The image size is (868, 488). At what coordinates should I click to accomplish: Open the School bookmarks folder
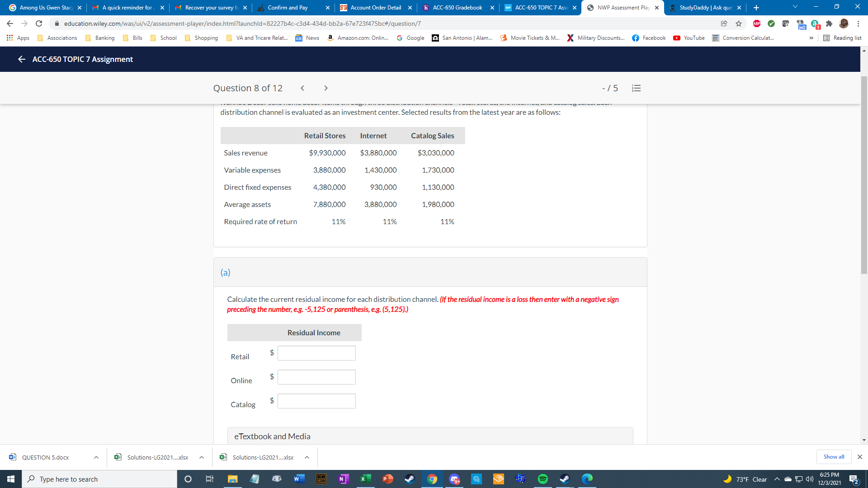click(x=164, y=38)
